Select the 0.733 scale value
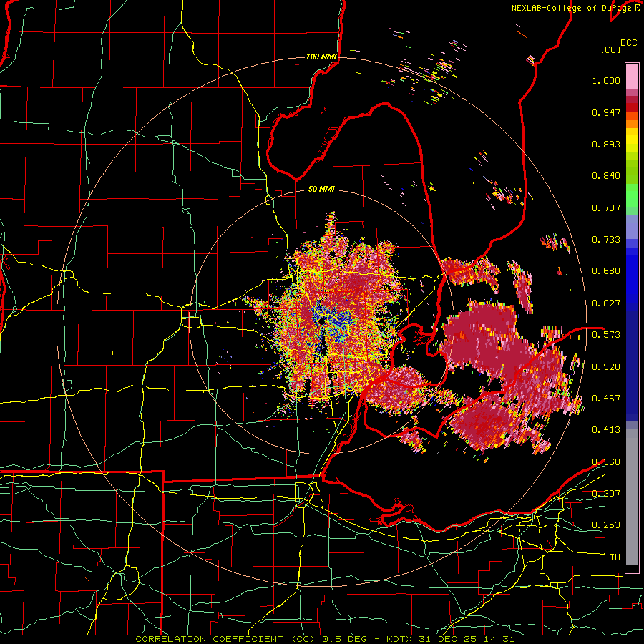644x644 pixels. (x=606, y=240)
